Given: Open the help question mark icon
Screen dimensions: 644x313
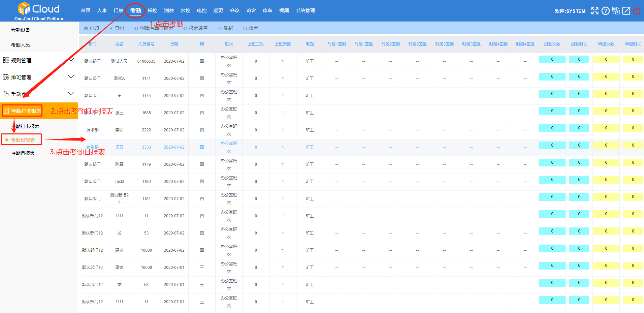Looking at the screenshot, I should [605, 11].
